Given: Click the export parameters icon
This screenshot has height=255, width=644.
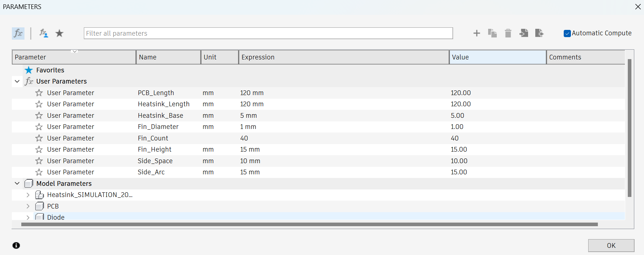Looking at the screenshot, I should (x=539, y=33).
